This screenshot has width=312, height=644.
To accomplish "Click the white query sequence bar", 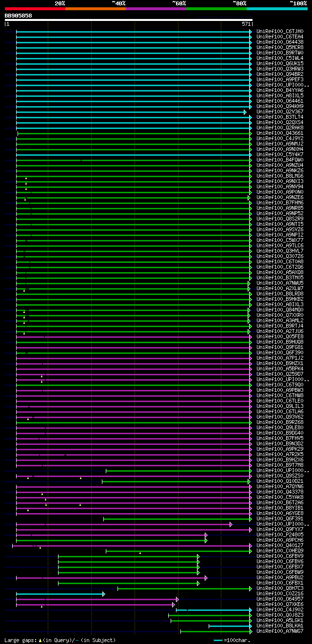I will (x=129, y=20).
